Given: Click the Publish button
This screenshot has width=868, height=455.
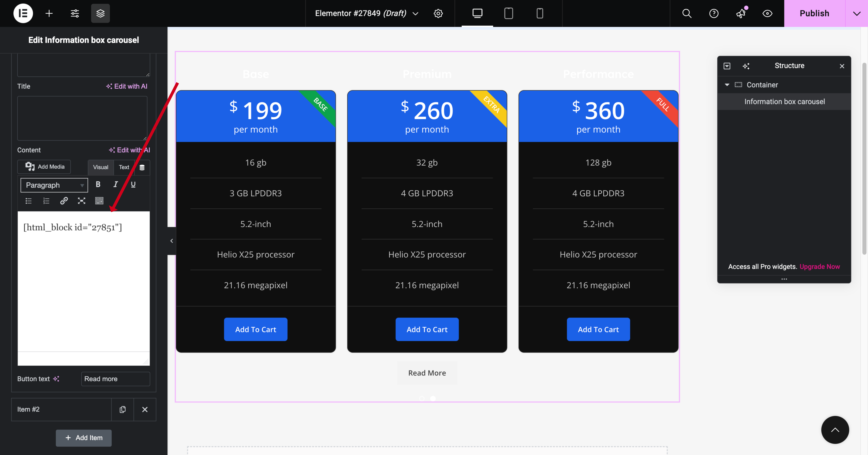Looking at the screenshot, I should tap(814, 14).
